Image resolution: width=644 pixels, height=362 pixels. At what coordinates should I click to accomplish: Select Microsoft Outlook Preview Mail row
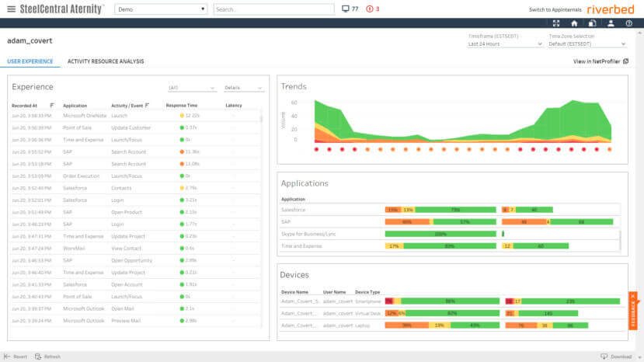(135, 321)
